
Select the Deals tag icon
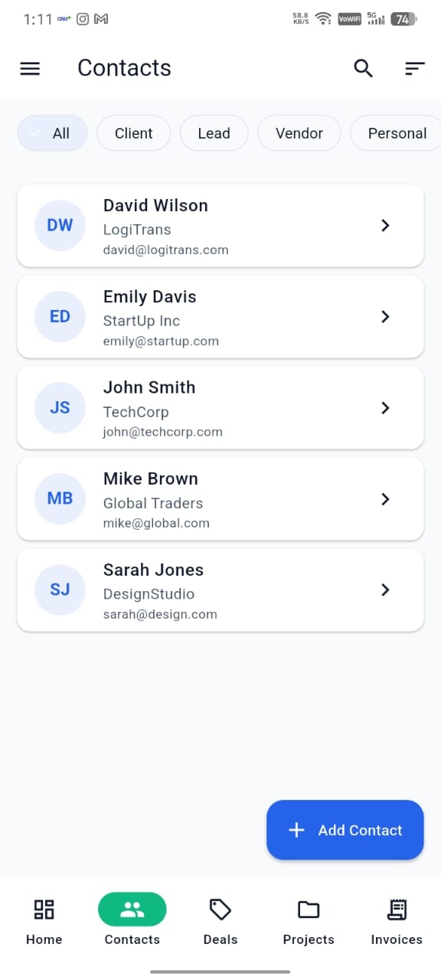tap(220, 910)
